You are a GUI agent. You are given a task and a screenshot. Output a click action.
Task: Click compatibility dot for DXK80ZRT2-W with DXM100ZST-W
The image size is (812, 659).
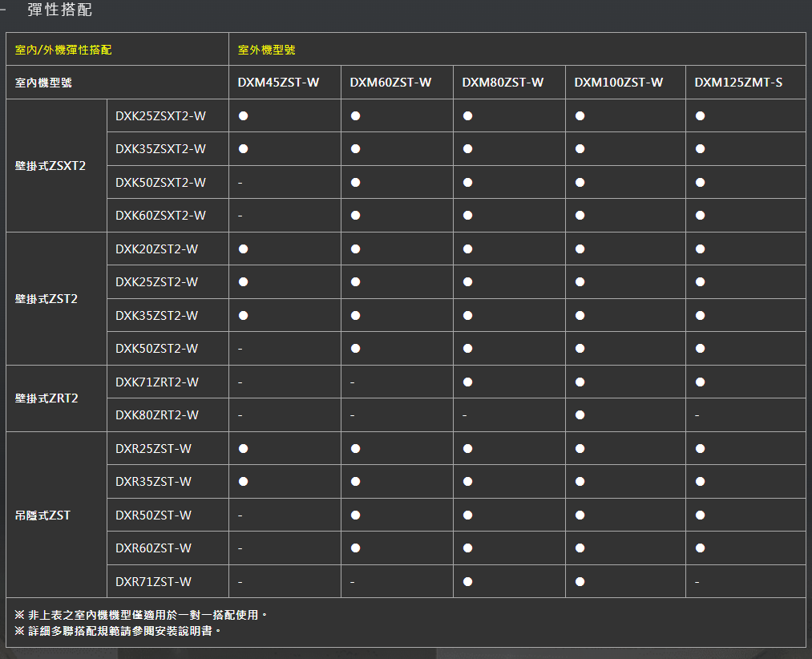[x=580, y=415]
